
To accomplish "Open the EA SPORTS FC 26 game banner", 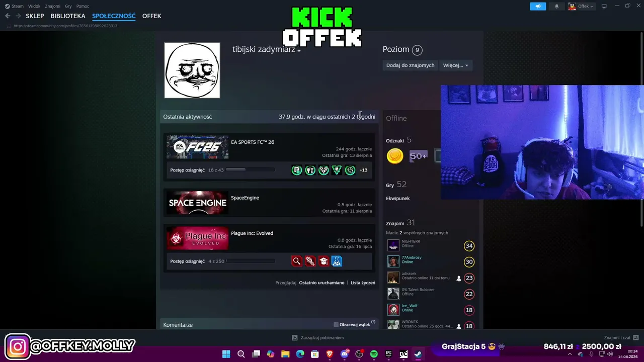I will 198,147.
